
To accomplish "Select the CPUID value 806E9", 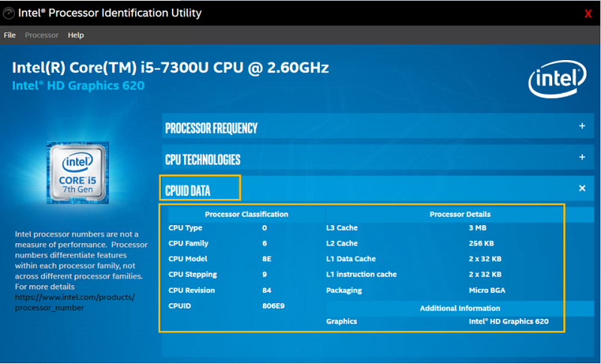I will 273,305.
